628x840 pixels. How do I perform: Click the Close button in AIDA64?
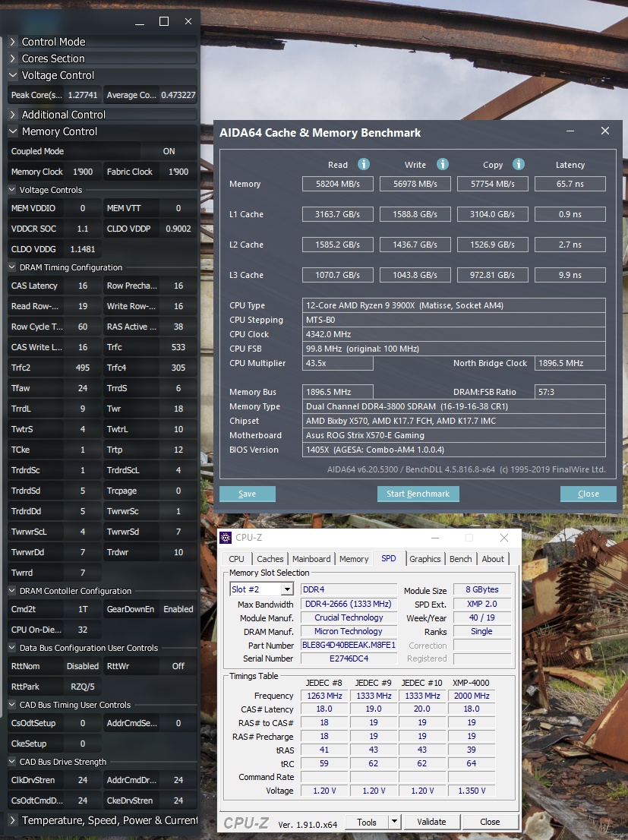pyautogui.click(x=589, y=494)
